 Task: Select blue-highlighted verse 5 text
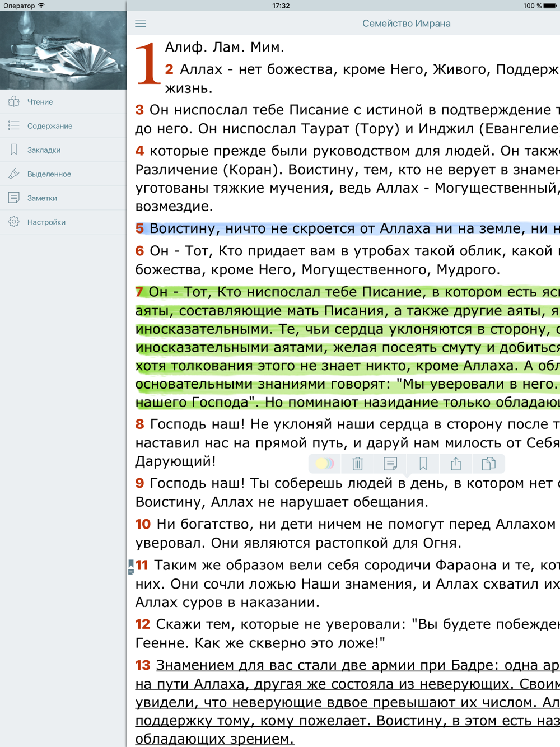point(347,228)
